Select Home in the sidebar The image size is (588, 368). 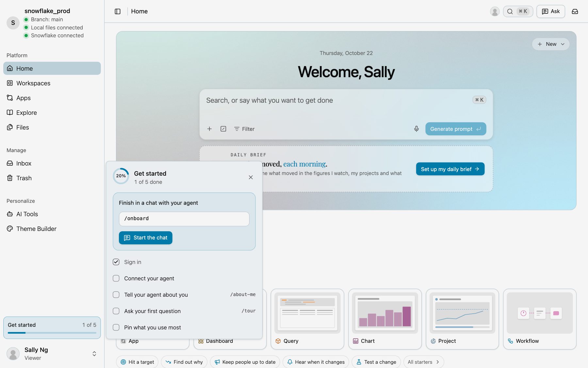pyautogui.click(x=52, y=68)
